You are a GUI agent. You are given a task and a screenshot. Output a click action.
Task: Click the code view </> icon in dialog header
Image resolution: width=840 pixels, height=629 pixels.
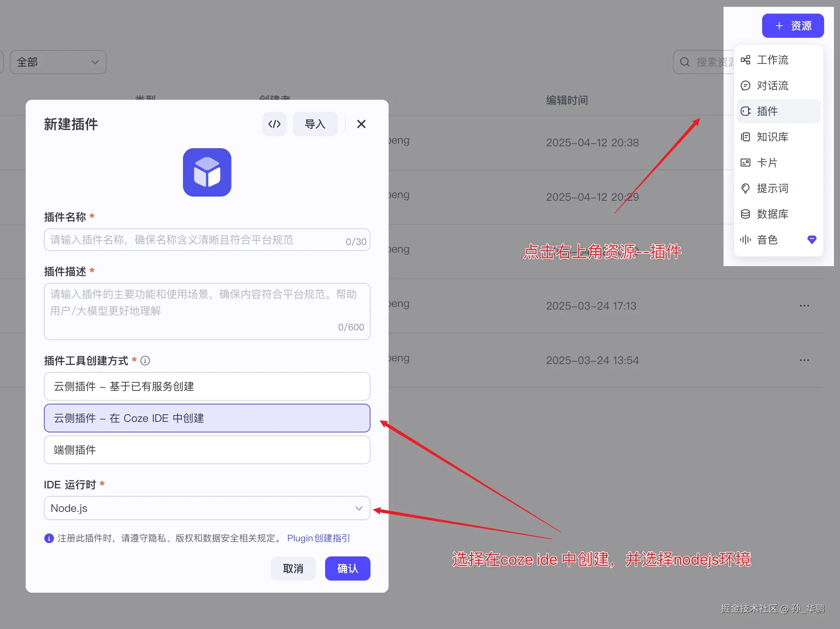point(274,124)
